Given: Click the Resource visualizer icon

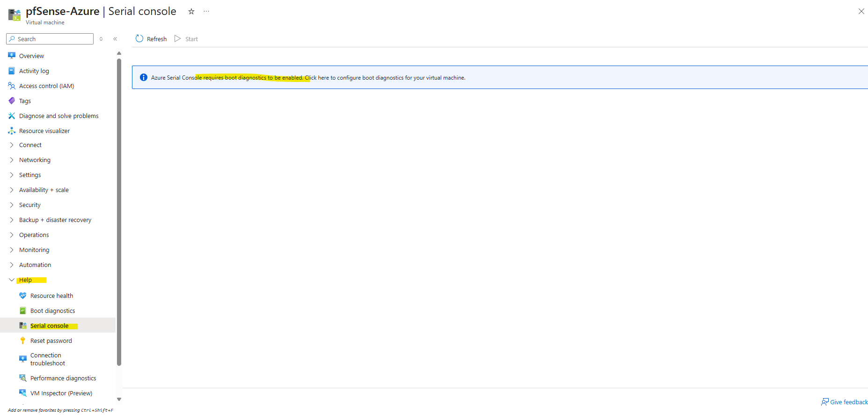Looking at the screenshot, I should [x=12, y=131].
